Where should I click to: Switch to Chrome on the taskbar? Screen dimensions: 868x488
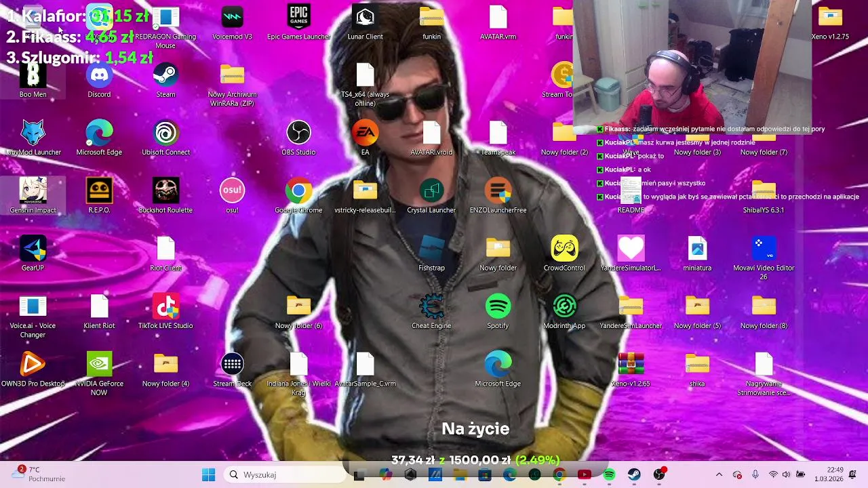[x=559, y=474]
